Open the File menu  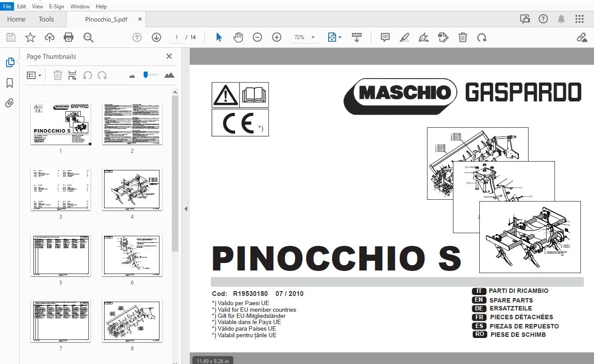point(7,7)
